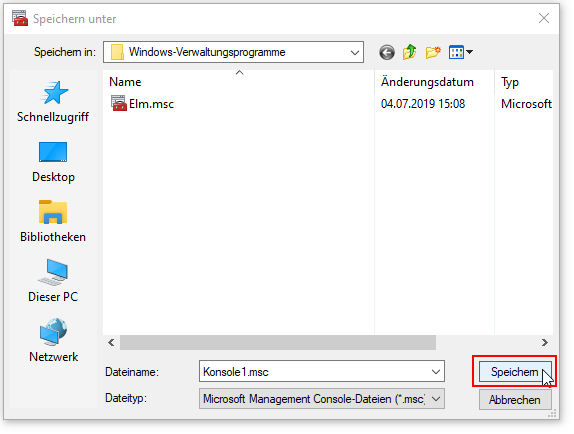This screenshot has height=434, width=574.
Task: Click the Speichern button
Action: pyautogui.click(x=515, y=372)
